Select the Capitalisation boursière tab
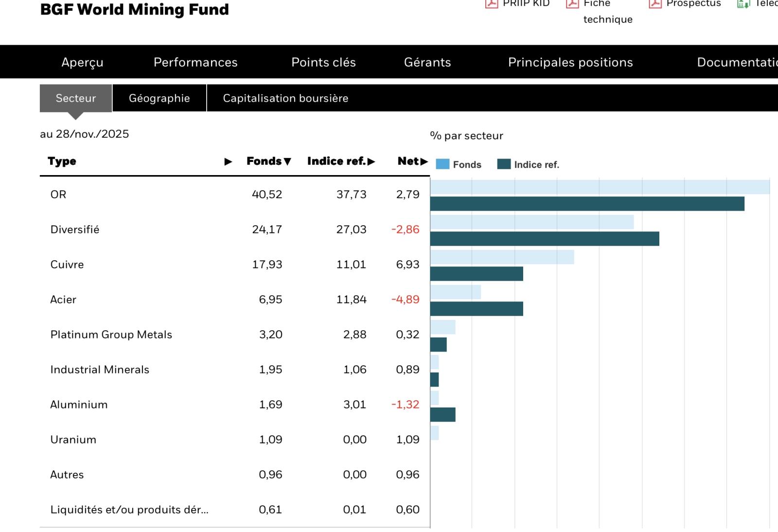Image resolution: width=778 pixels, height=532 pixels. coord(285,98)
